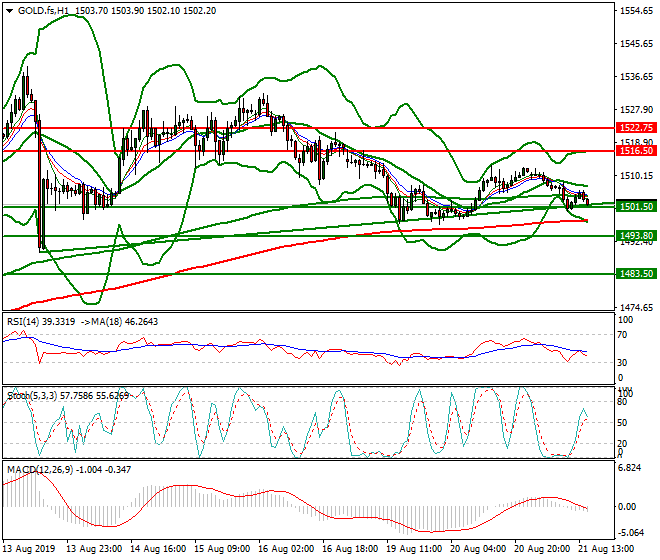Click the 14 Aug 16:00 time label

pos(158,549)
